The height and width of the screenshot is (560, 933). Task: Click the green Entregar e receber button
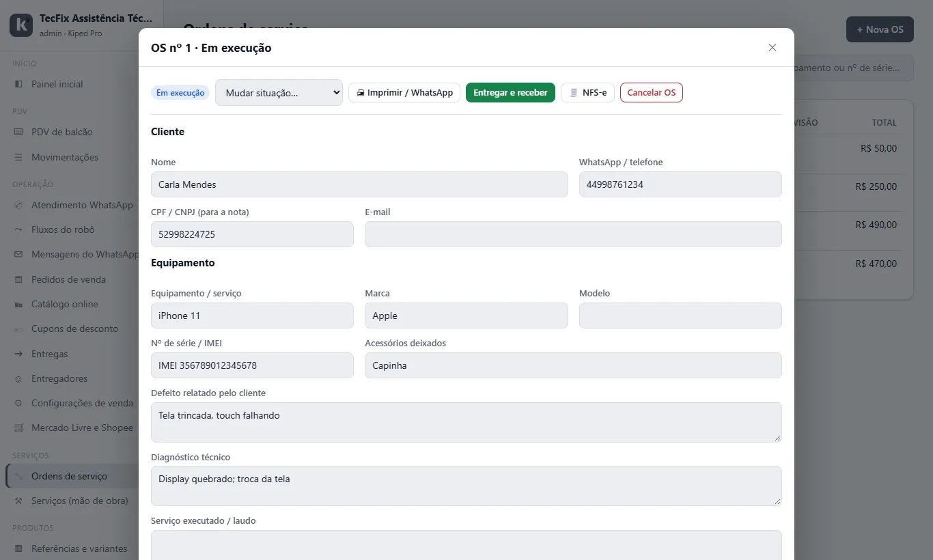tap(510, 93)
